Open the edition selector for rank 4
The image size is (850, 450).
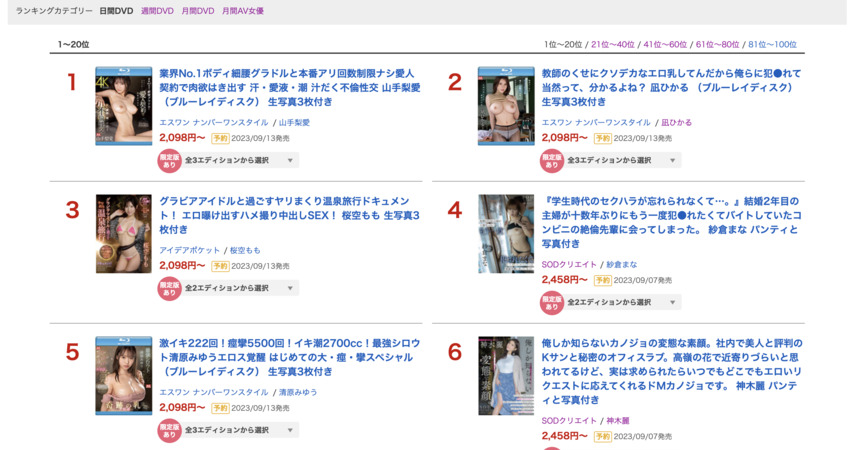coord(623,302)
